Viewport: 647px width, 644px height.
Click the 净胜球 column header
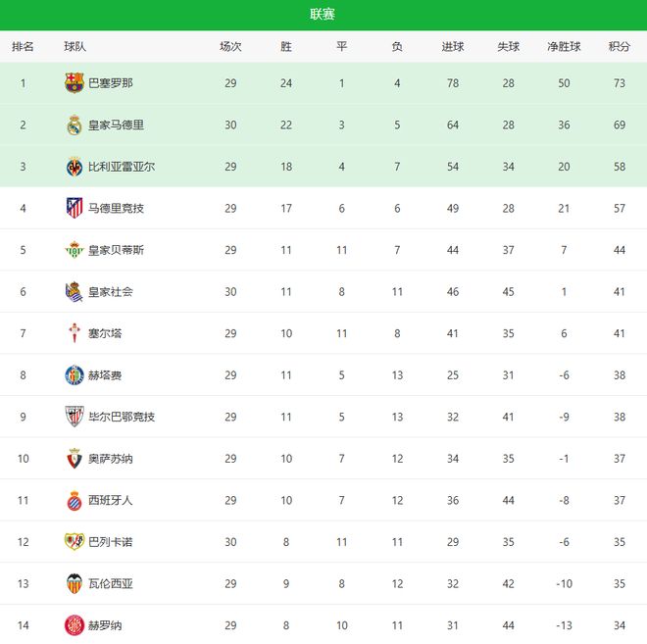pos(564,46)
